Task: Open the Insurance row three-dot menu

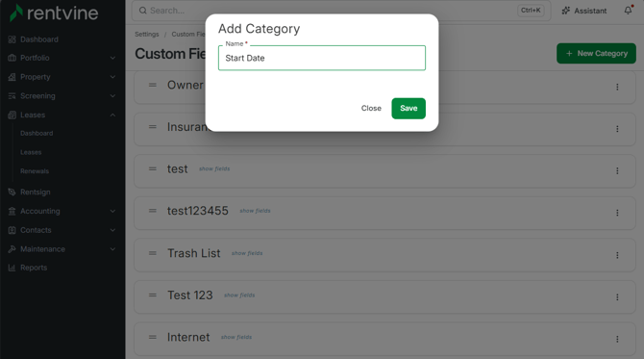Action: pyautogui.click(x=617, y=129)
